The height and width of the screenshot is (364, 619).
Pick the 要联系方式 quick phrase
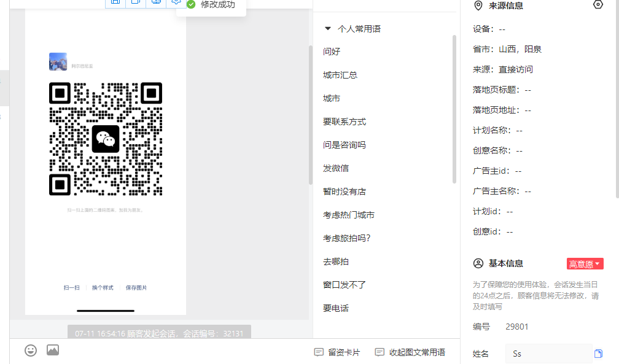pos(345,122)
